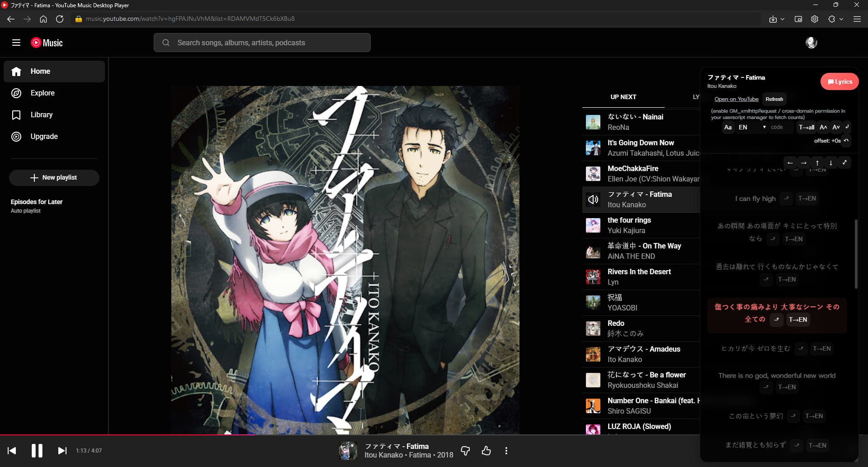This screenshot has width=868, height=467.
Task: Skip to next track
Action: (x=62, y=451)
